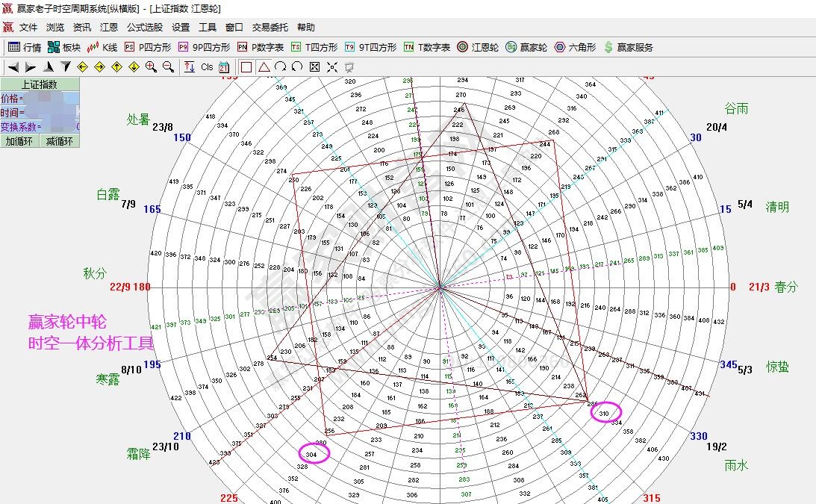Click the circled number 310 on wheel
This screenshot has height=504, width=816.
coord(605,412)
